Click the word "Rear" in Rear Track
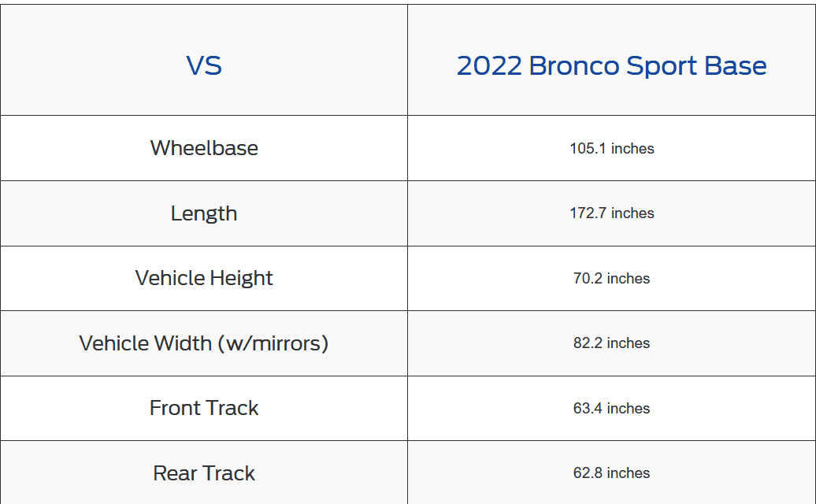Viewport: 816px width, 504px height. [x=175, y=473]
